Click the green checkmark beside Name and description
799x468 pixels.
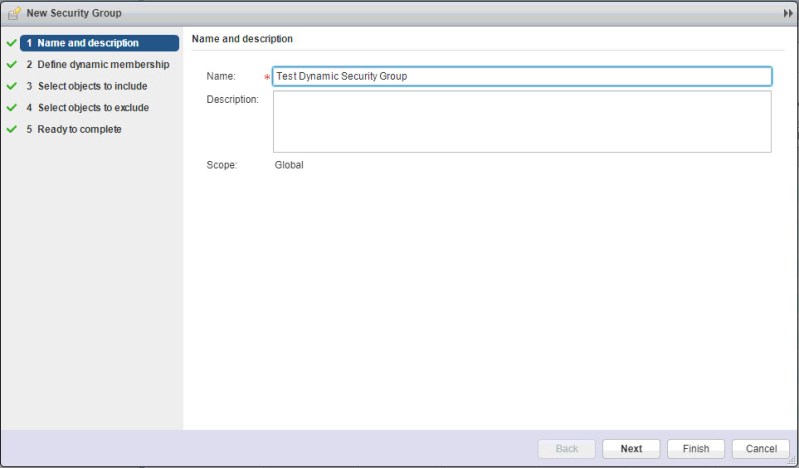pos(11,43)
